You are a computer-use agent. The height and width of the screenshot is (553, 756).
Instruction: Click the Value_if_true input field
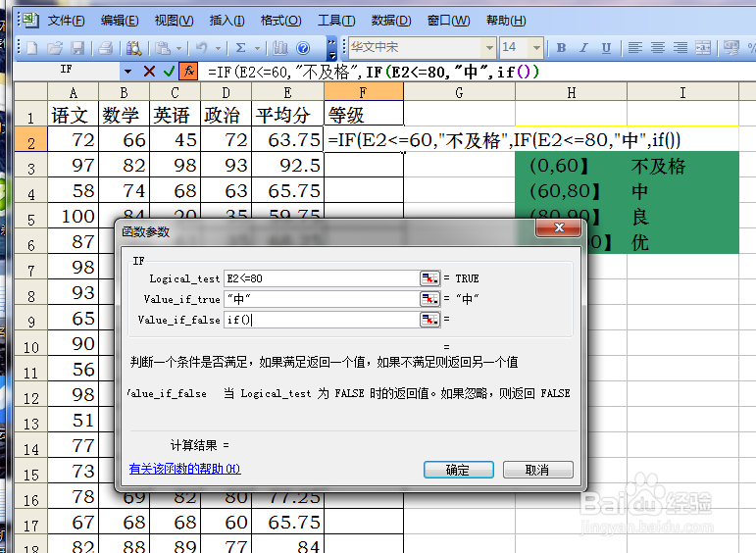pos(321,299)
